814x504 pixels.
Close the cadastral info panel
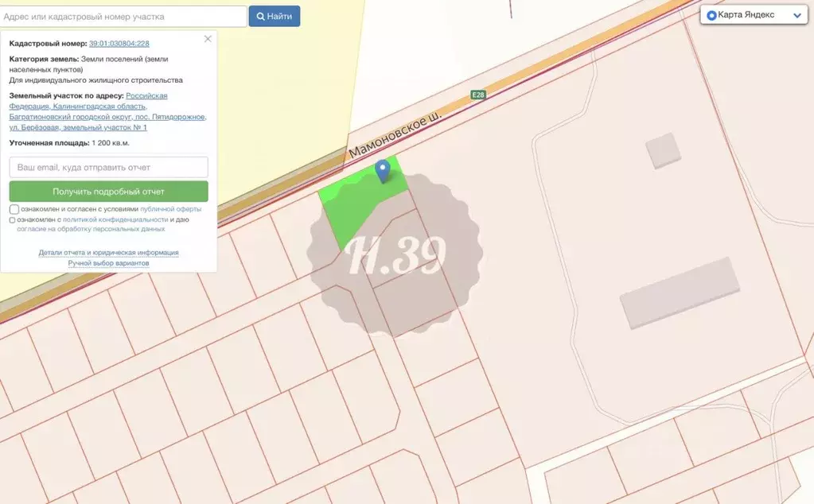208,39
